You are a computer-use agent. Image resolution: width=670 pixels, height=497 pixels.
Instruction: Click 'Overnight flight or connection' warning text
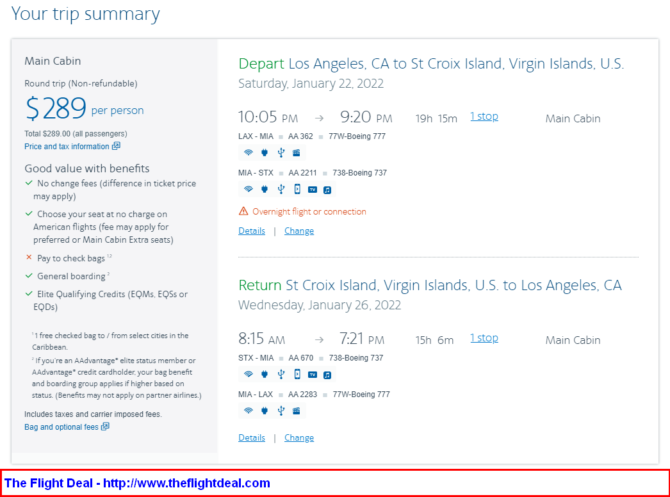coord(309,212)
